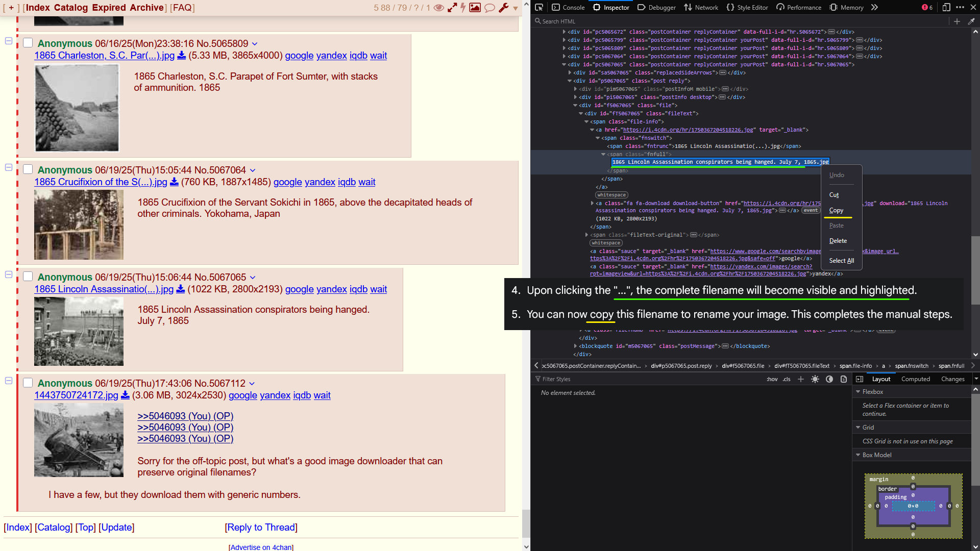The height and width of the screenshot is (551, 980).
Task: Open post menu arrow for No.5067065
Action: [253, 278]
